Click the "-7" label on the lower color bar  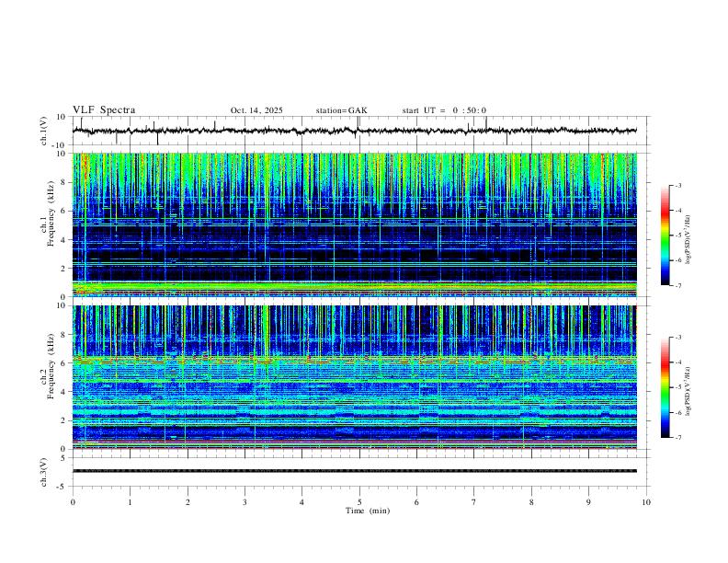click(677, 438)
